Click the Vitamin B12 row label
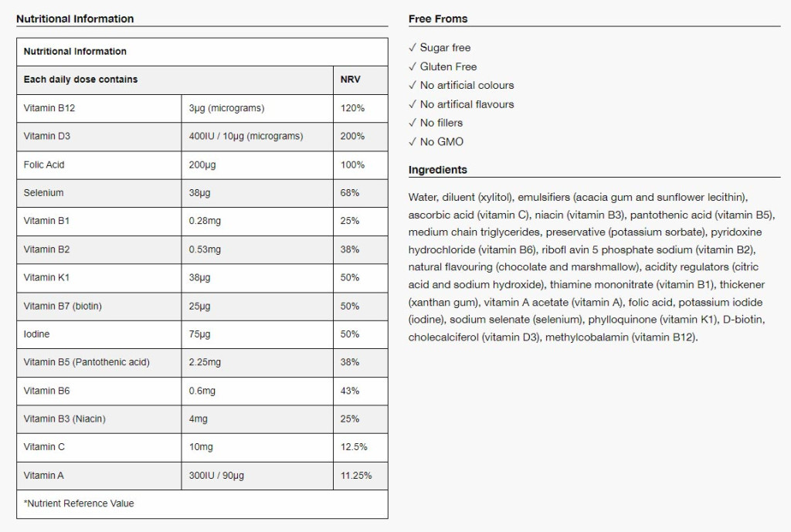 pyautogui.click(x=49, y=108)
